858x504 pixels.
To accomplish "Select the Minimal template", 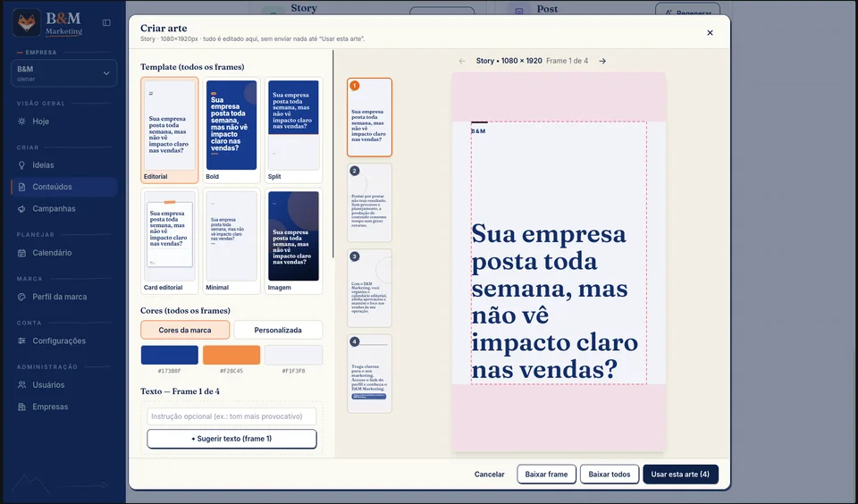I will 231,240.
